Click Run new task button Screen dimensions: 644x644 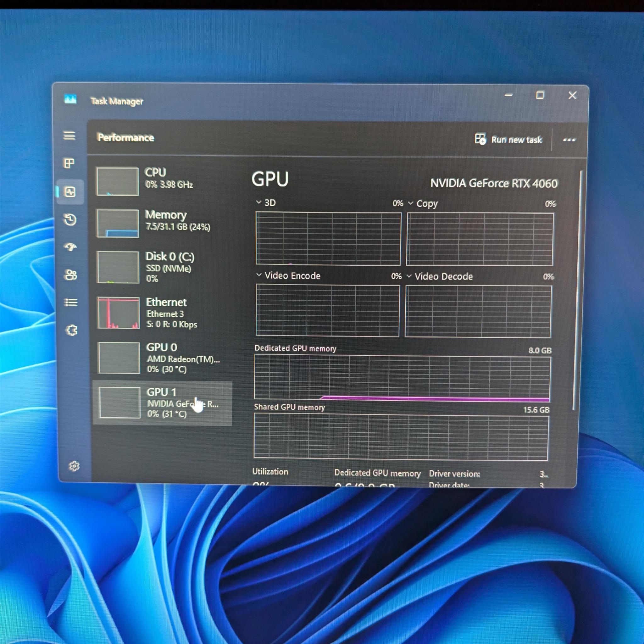[x=509, y=139]
